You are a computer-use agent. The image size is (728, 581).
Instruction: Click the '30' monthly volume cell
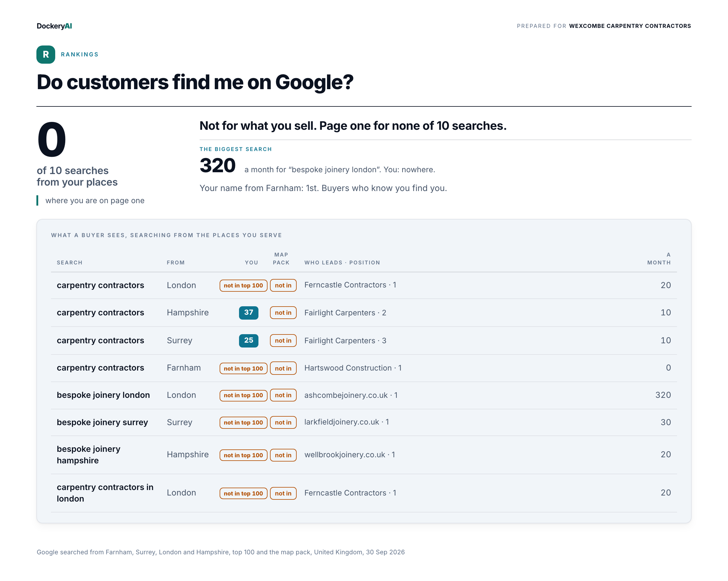click(x=666, y=422)
